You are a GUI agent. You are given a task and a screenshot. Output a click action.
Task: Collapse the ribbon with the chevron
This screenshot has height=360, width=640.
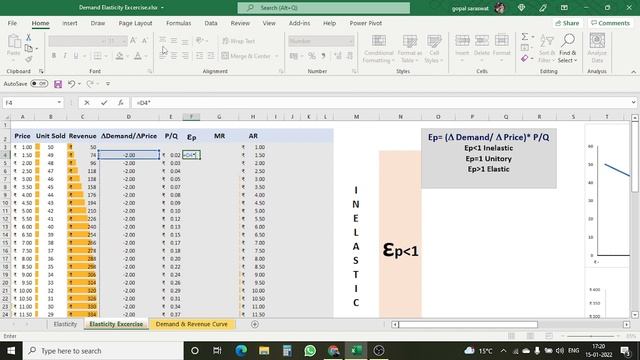(633, 72)
